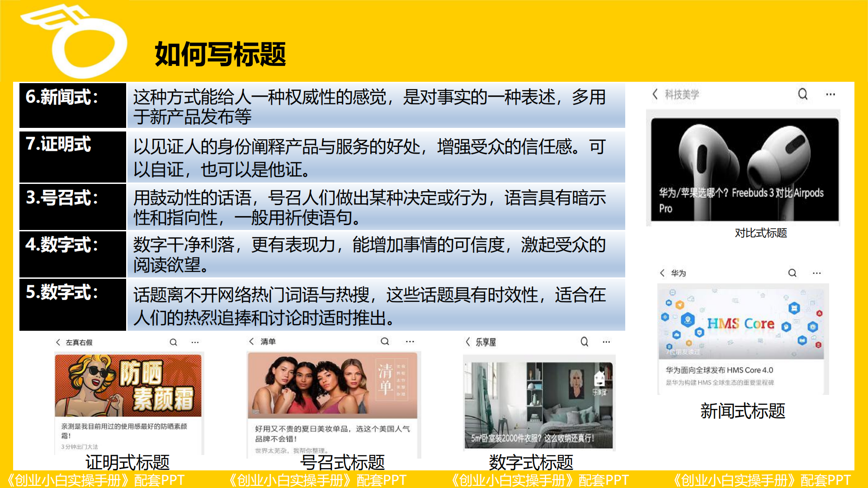868x488 pixels.
Task: Open the HMS Core news thumbnail
Action: click(741, 323)
